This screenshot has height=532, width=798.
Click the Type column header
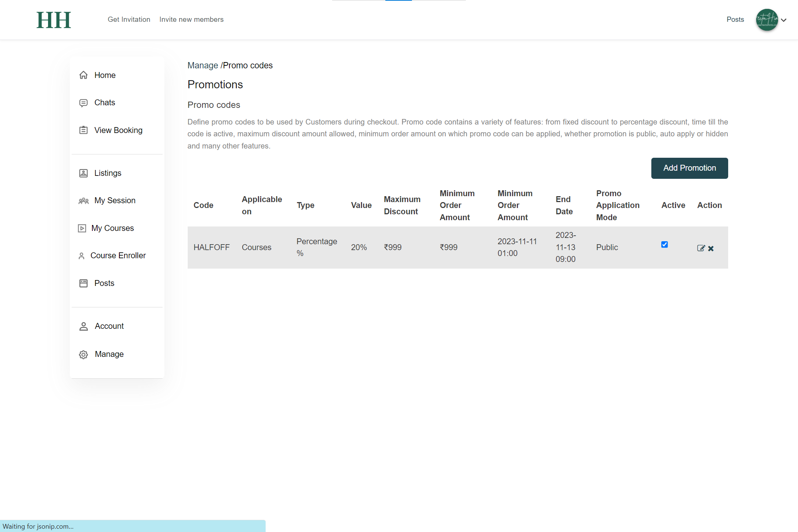click(306, 205)
